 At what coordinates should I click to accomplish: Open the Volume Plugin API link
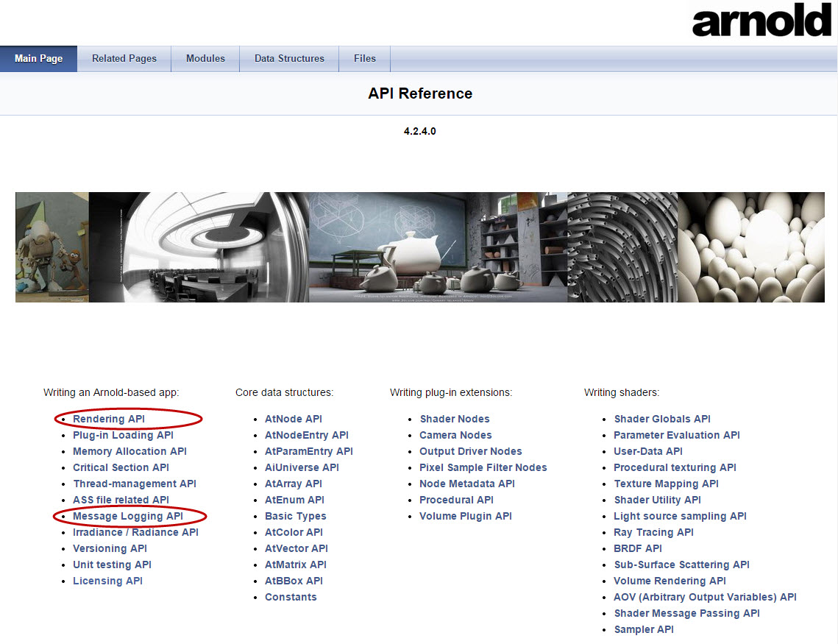465,516
